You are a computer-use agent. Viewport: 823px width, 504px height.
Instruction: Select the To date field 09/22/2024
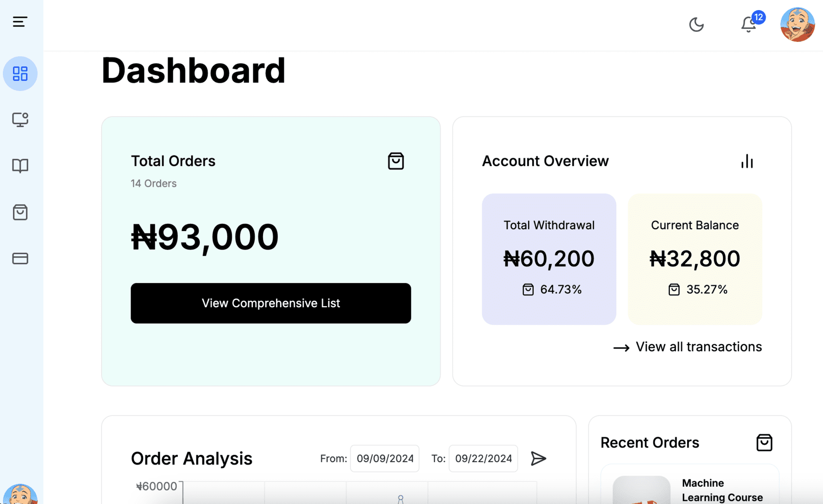coord(483,458)
